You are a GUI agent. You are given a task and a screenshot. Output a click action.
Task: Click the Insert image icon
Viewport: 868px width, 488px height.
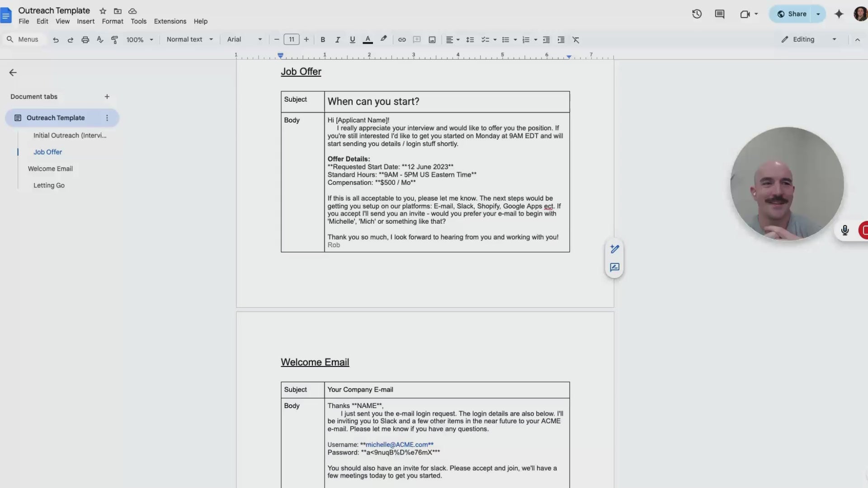432,40
